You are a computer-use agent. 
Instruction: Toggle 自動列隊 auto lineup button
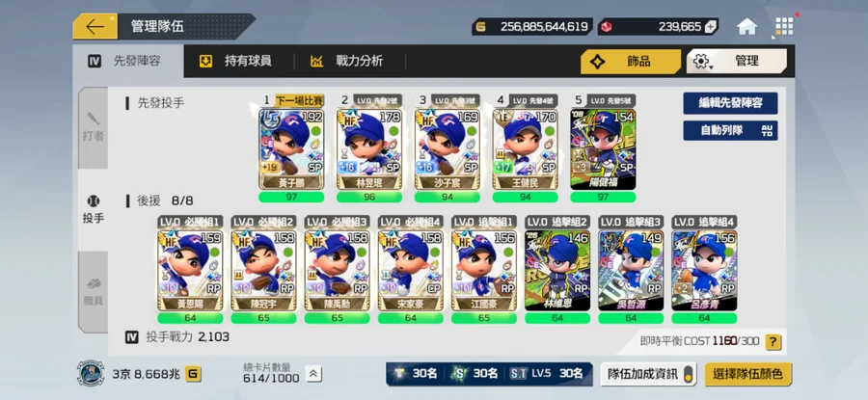(x=730, y=130)
